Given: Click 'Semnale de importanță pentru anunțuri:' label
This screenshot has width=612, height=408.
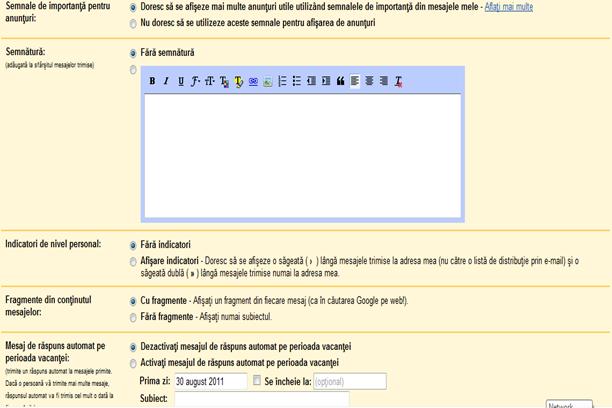Looking at the screenshot, I should [x=58, y=12].
